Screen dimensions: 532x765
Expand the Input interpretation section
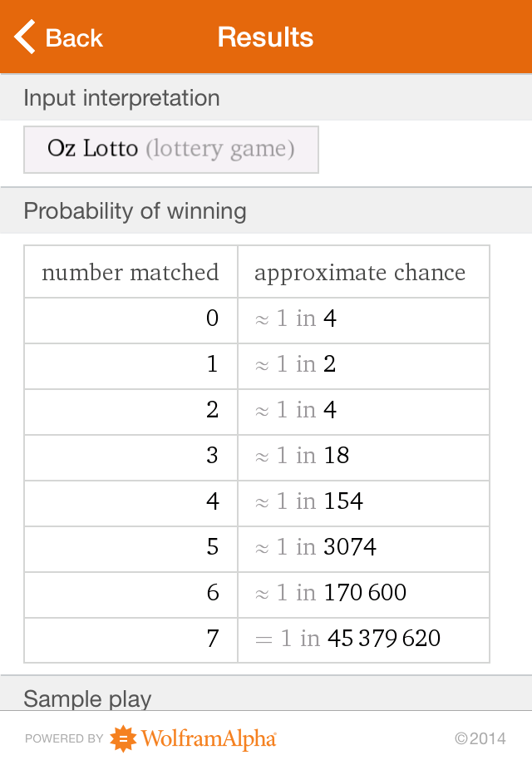(122, 98)
